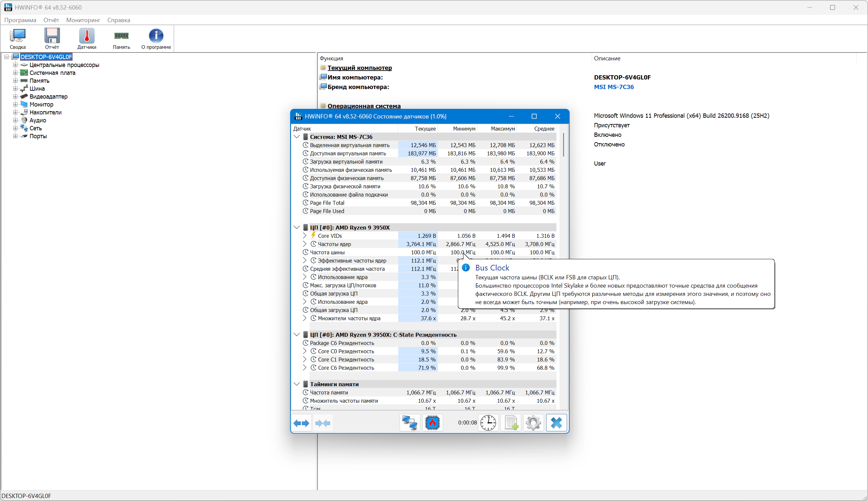Viewport: 868px width, 501px height.
Task: Click the log file with plus icon
Action: 511,423
